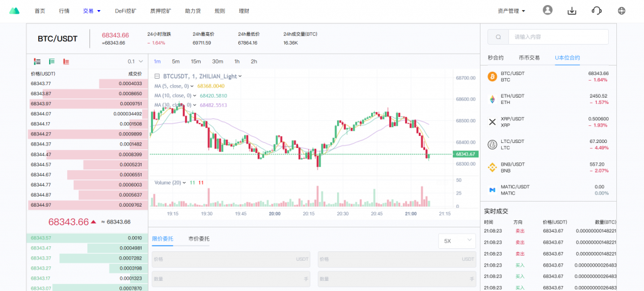Image resolution: width=644 pixels, height=291 pixels.
Task: Click the MATIC coin icon
Action: 492,190
